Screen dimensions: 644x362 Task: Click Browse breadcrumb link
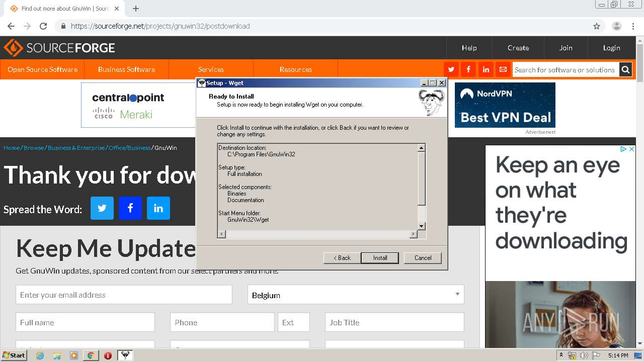(x=34, y=148)
